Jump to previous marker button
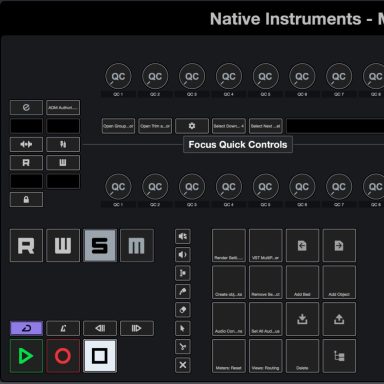The width and height of the screenshot is (384, 384). pos(100,328)
